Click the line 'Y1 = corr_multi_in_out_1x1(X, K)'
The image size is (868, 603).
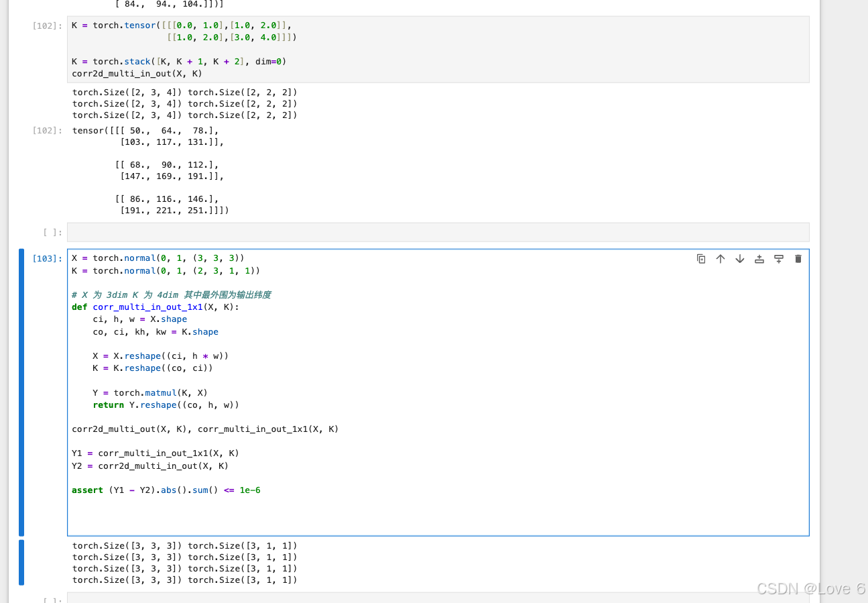156,453
